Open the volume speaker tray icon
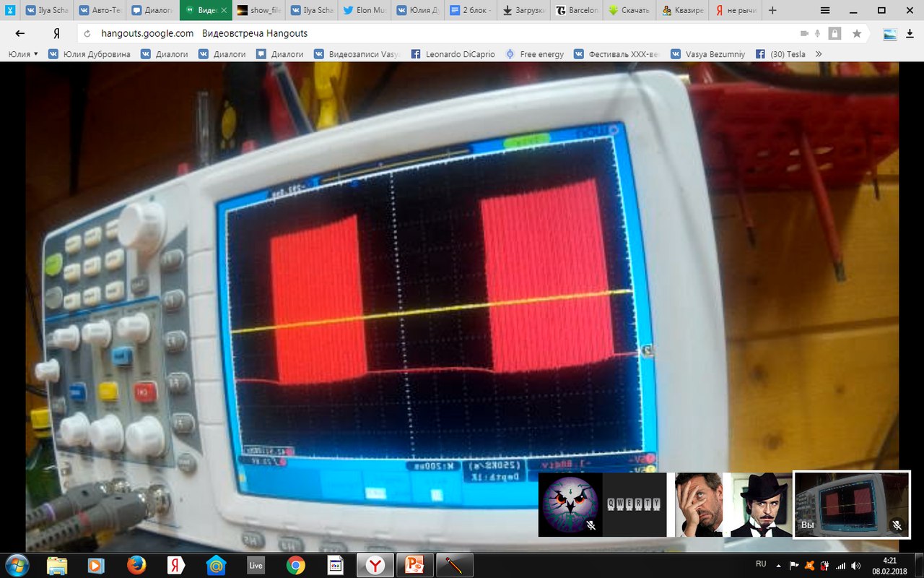This screenshot has width=924, height=578. (855, 565)
